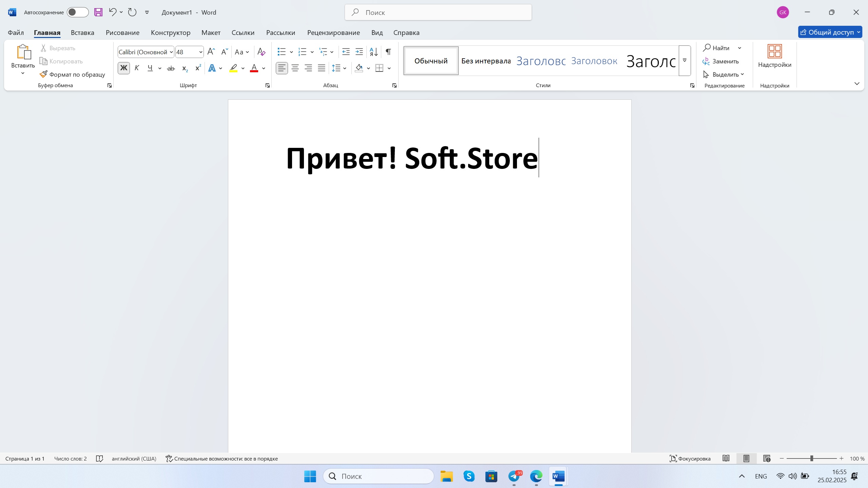Toggle bold formatting off
Screen dimensions: 868x488
point(124,68)
